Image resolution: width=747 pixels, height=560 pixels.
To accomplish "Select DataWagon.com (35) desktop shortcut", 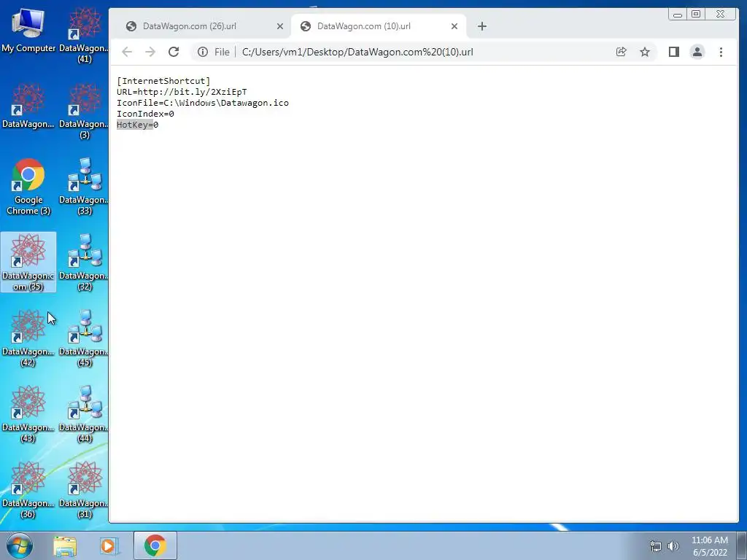I will pos(28,262).
